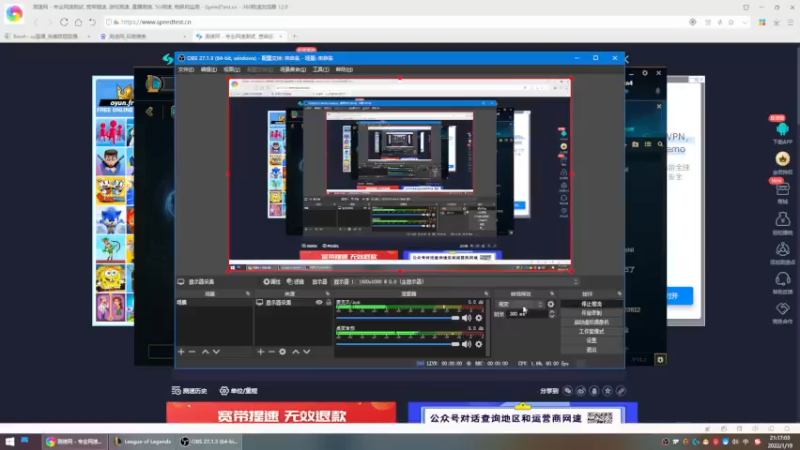800x450 pixels.
Task: Open the 文件 menu in OBS
Action: tap(186, 69)
